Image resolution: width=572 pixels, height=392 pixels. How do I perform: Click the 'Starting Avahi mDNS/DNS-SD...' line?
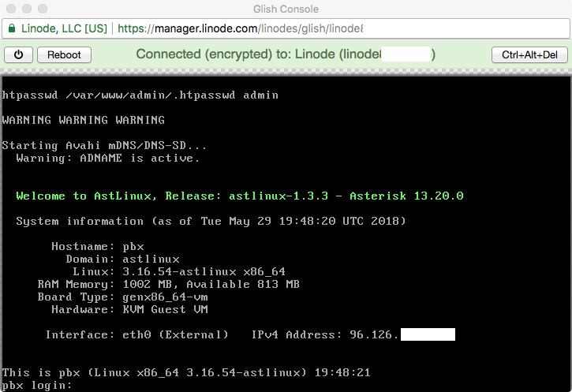click(104, 145)
